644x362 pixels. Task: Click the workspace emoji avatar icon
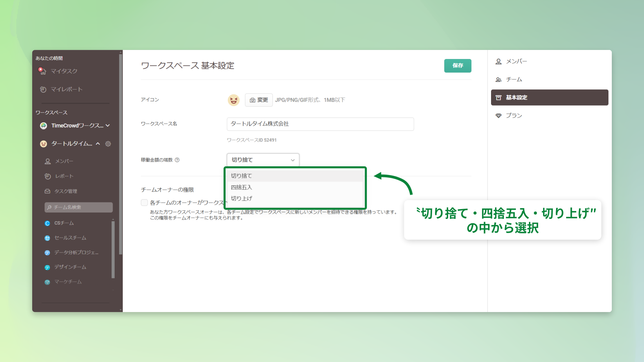pos(233,100)
